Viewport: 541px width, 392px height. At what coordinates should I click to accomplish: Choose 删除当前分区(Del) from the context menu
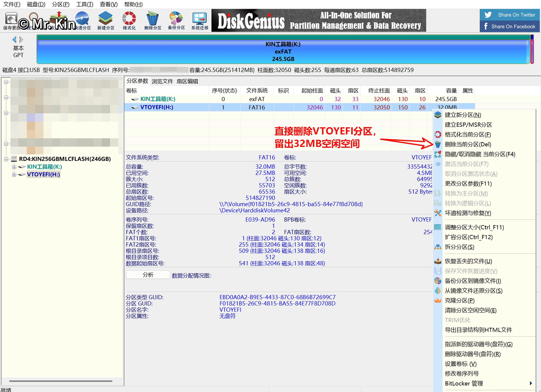(x=468, y=144)
